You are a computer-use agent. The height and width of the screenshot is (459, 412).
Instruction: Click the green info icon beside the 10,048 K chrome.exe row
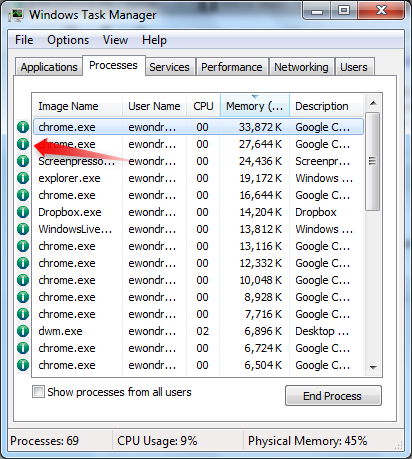click(x=23, y=280)
